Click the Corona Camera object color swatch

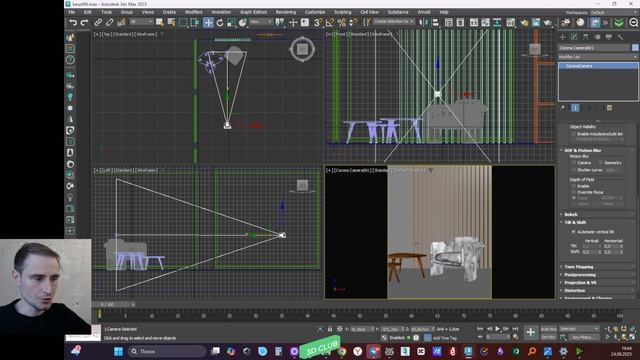coord(635,48)
